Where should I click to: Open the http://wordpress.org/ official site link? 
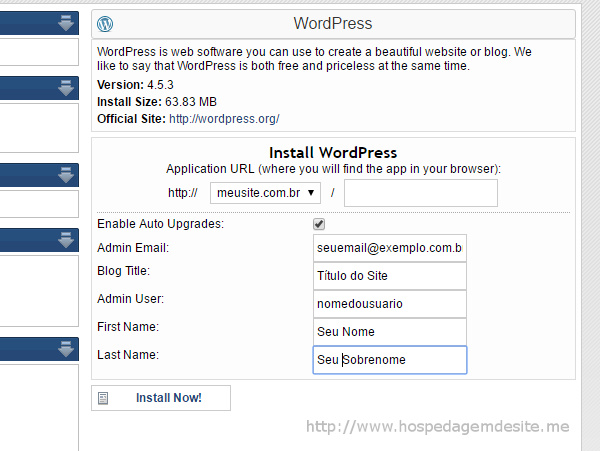224,119
